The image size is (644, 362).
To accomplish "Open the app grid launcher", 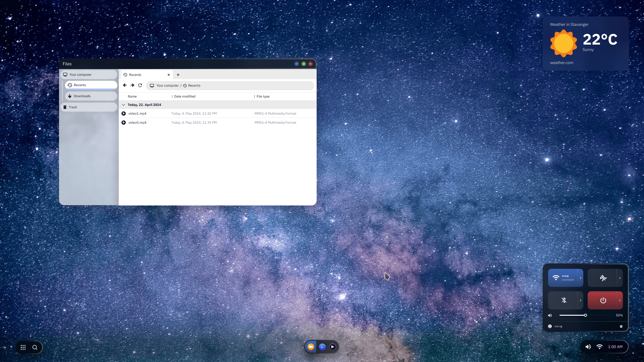I will (23, 347).
